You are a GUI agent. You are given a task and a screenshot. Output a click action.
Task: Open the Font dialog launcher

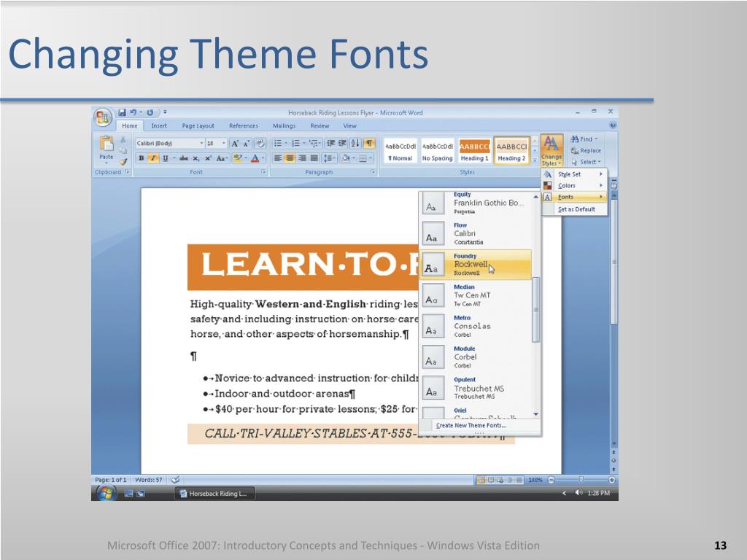[263, 172]
